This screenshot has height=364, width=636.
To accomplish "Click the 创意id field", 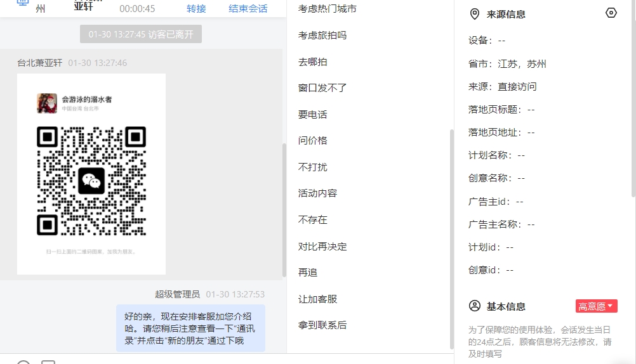I will tap(491, 270).
